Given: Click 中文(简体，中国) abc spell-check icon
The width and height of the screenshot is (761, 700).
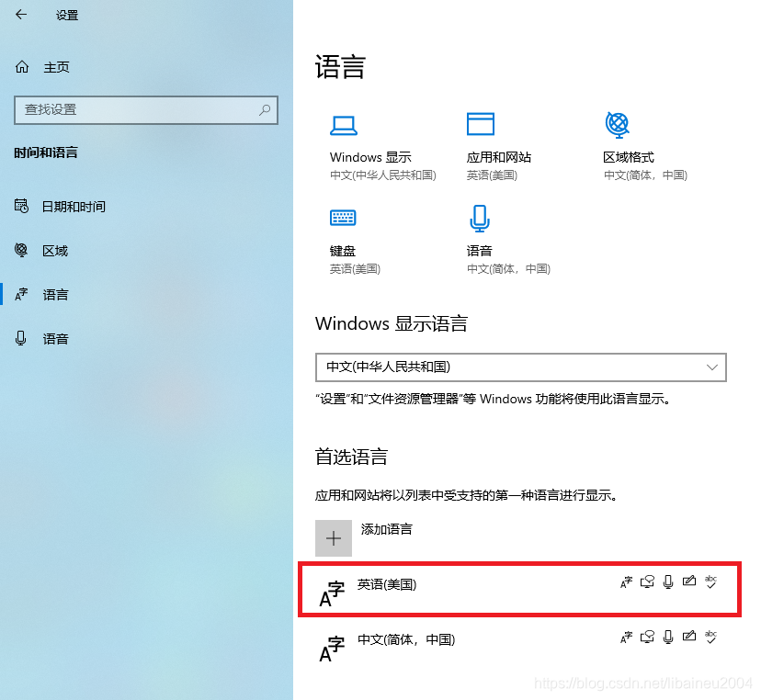Looking at the screenshot, I should 711,637.
